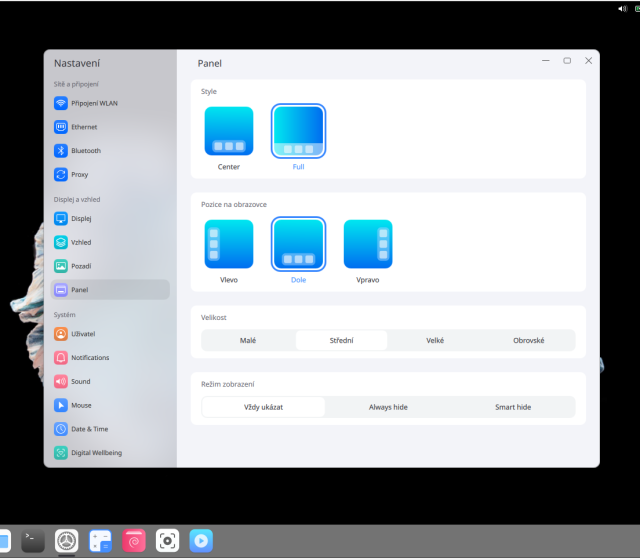Open the screenshot tool in dock

pos(167,541)
